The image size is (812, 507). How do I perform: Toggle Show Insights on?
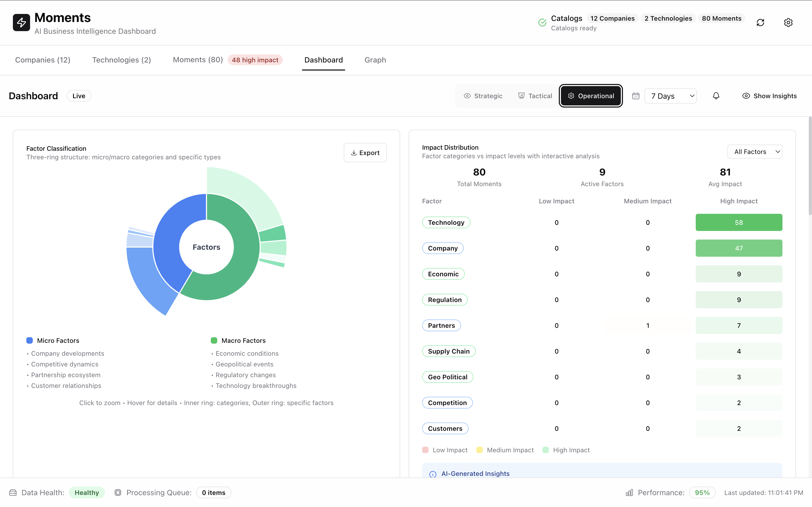[770, 95]
